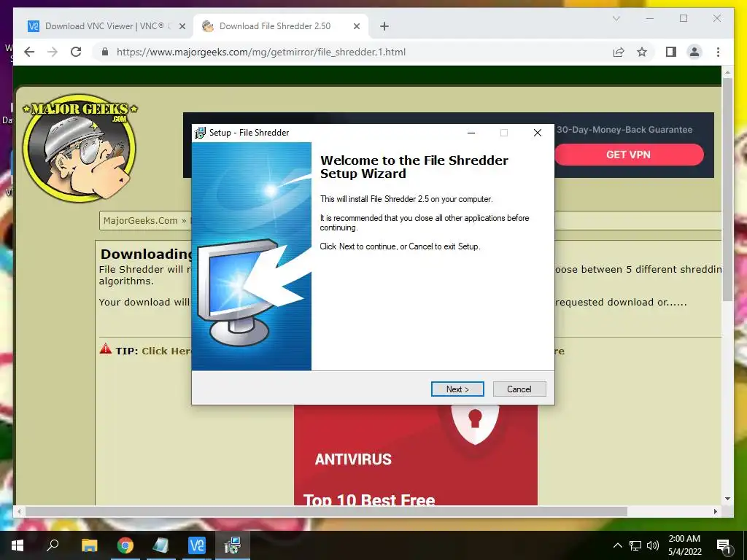Click Next in File Shredder setup
747x560 pixels.
pos(457,389)
